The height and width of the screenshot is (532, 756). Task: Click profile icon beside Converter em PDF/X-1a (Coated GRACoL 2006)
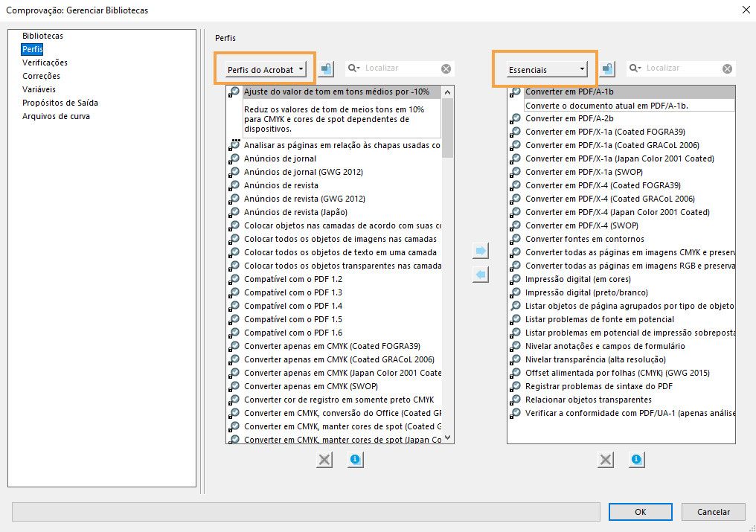(x=516, y=145)
